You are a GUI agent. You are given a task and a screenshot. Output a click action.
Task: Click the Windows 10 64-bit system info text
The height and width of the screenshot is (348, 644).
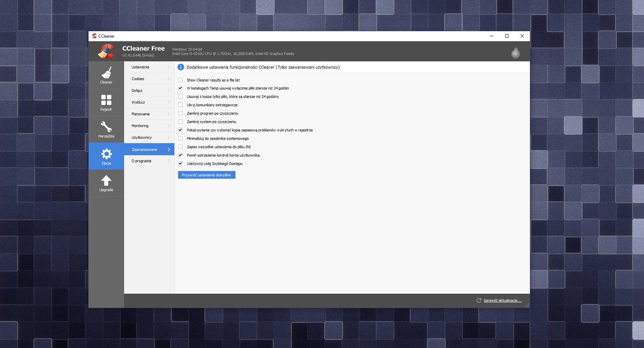point(187,49)
